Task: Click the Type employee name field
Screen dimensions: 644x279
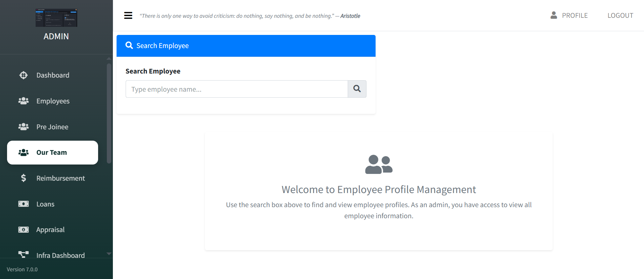Action: 237,89
